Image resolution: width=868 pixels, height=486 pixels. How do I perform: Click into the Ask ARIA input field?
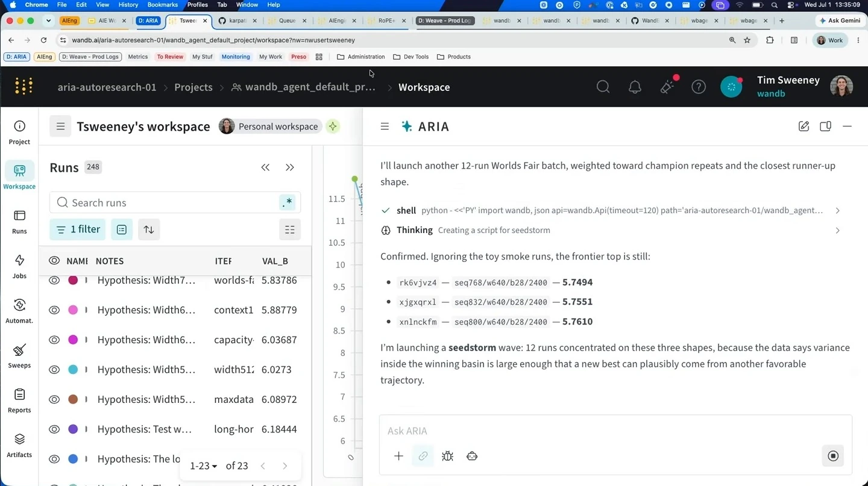[x=615, y=431]
